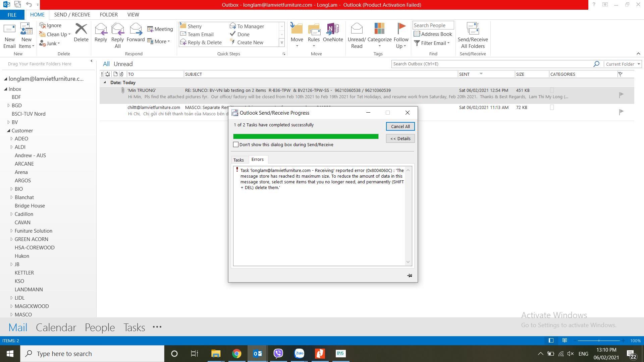Screen dimensions: 644x362
Task: Select the Create New quick step
Action: point(247,42)
